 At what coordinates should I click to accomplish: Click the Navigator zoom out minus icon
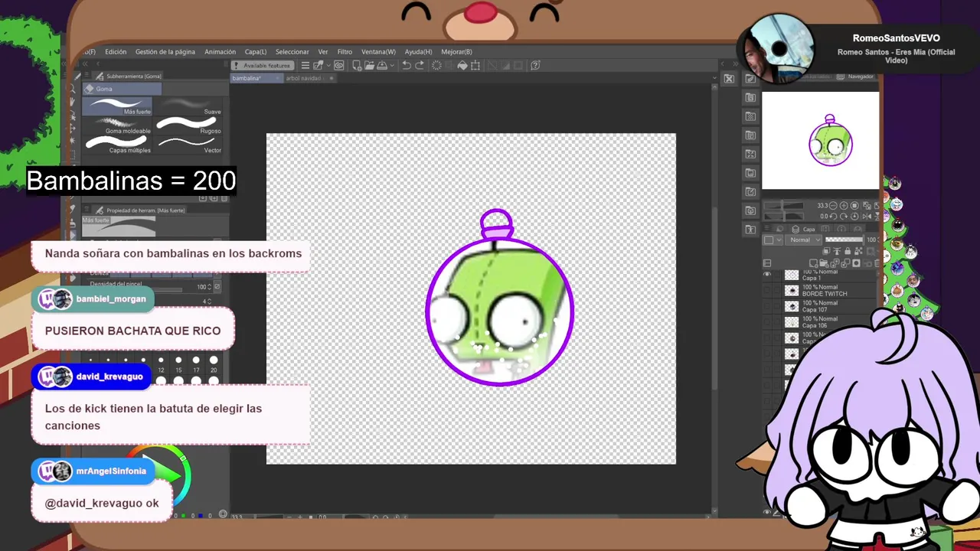[x=835, y=206]
